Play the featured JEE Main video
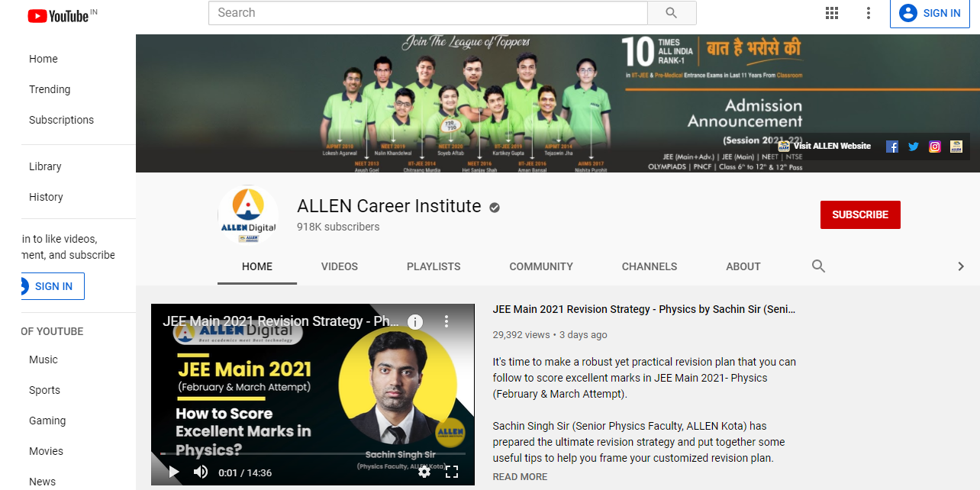Screen dimensions: 980x490 point(174,472)
